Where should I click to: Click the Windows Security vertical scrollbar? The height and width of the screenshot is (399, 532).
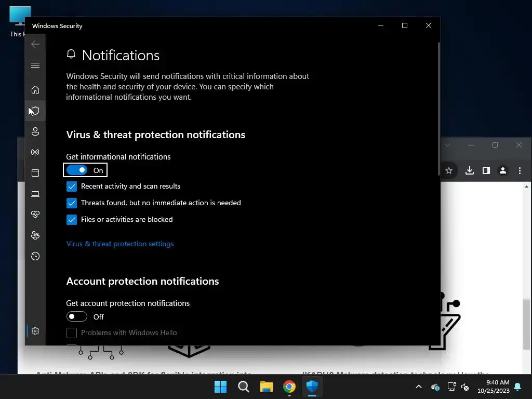439,109
